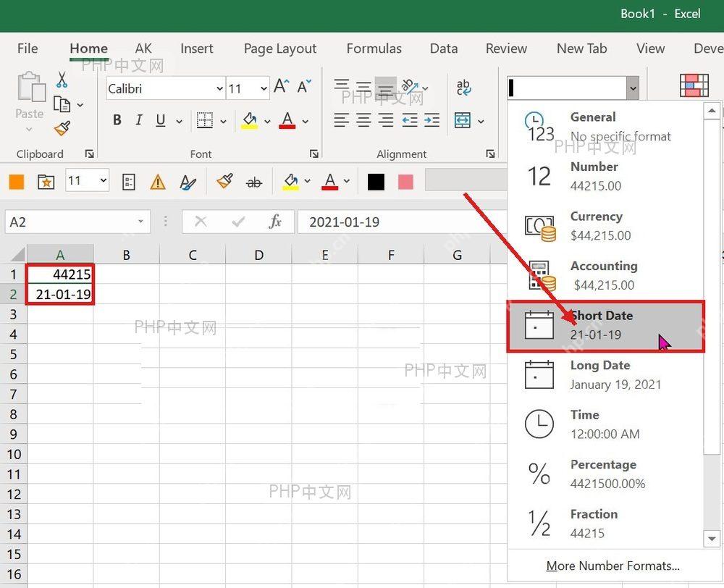724x588 pixels.
Task: Select Format Painter in the Clipboard group
Action: (62, 128)
